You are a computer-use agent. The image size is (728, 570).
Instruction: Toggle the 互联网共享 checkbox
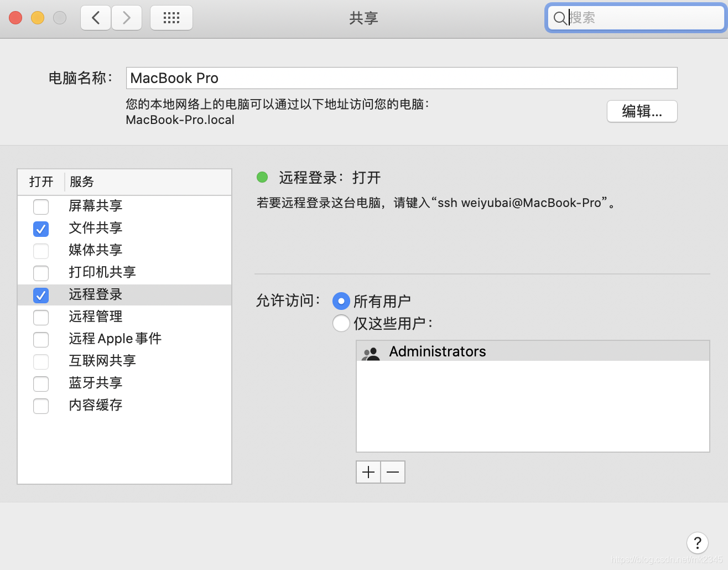click(x=41, y=362)
